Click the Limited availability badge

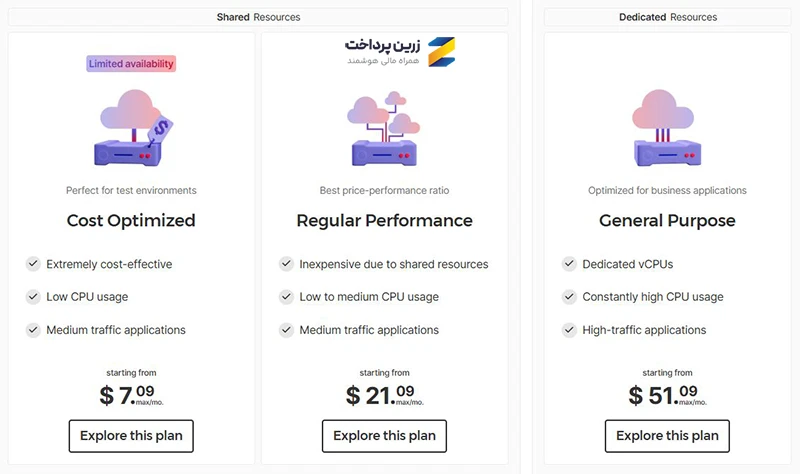[x=131, y=64]
